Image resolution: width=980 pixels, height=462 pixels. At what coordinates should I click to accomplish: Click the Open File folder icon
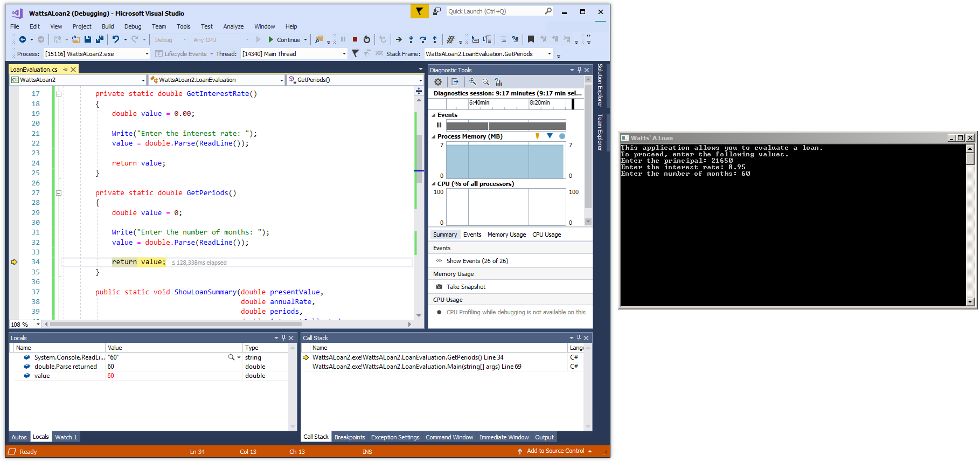(x=76, y=39)
